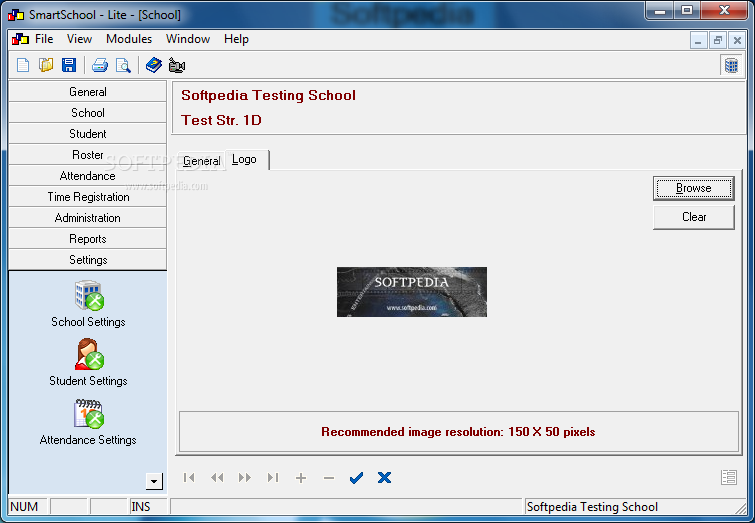Image resolution: width=755 pixels, height=523 pixels.
Task: Click the plus insert record button
Action: [301, 478]
